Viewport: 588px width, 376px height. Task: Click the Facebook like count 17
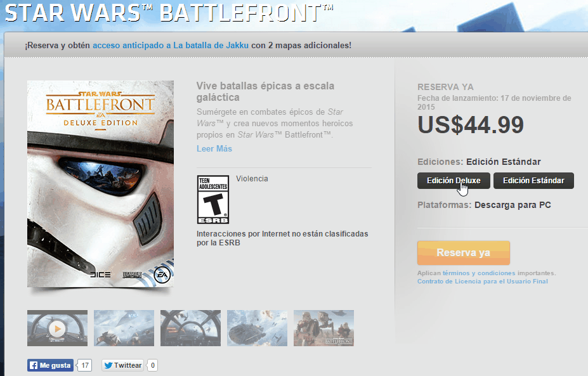(85, 365)
